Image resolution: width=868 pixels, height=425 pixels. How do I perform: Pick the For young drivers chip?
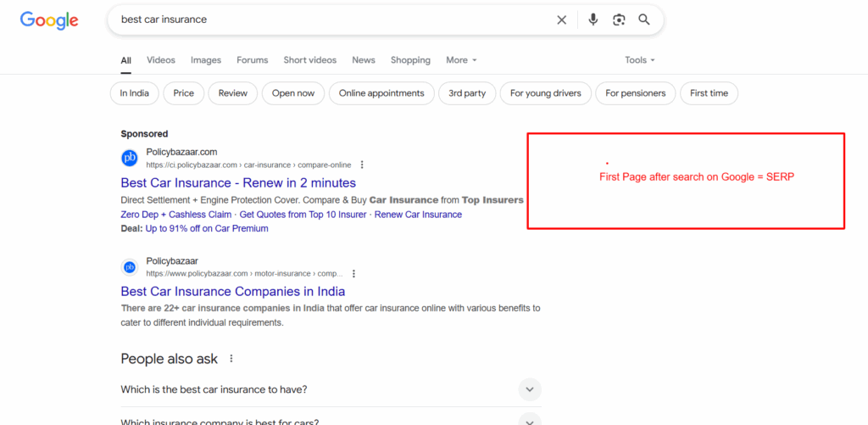pyautogui.click(x=545, y=93)
